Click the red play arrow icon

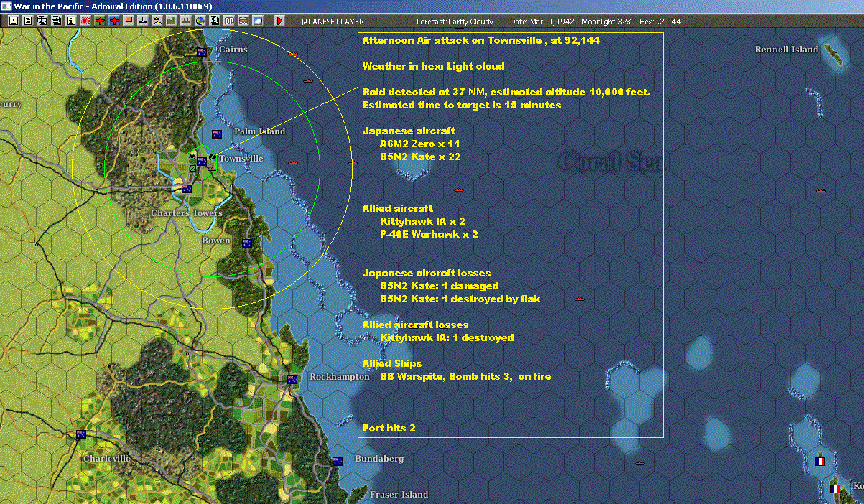point(279,21)
